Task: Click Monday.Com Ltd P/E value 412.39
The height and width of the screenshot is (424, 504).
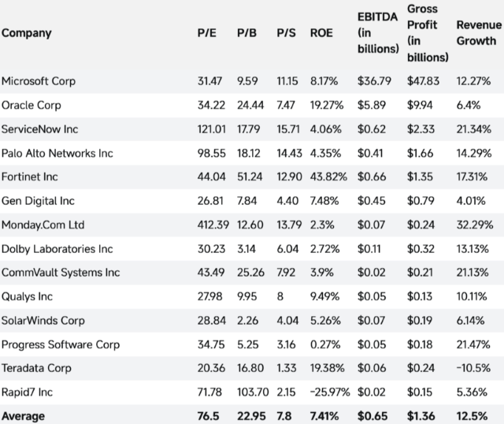Action: (212, 225)
